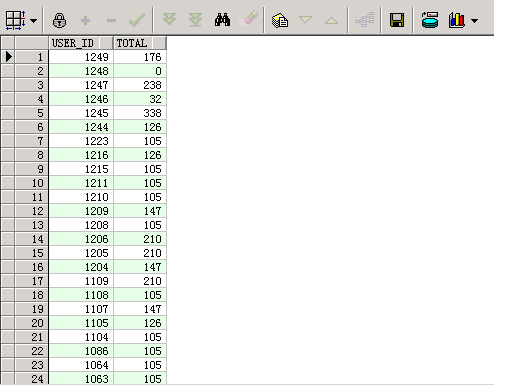Select USER_ID cell 1109
Viewport: 506px width, 391px height.
point(81,281)
